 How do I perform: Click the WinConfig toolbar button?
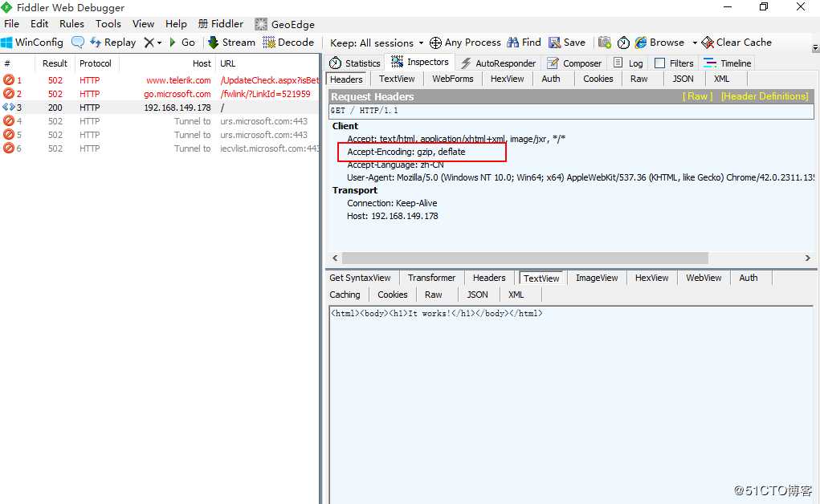click(x=32, y=43)
